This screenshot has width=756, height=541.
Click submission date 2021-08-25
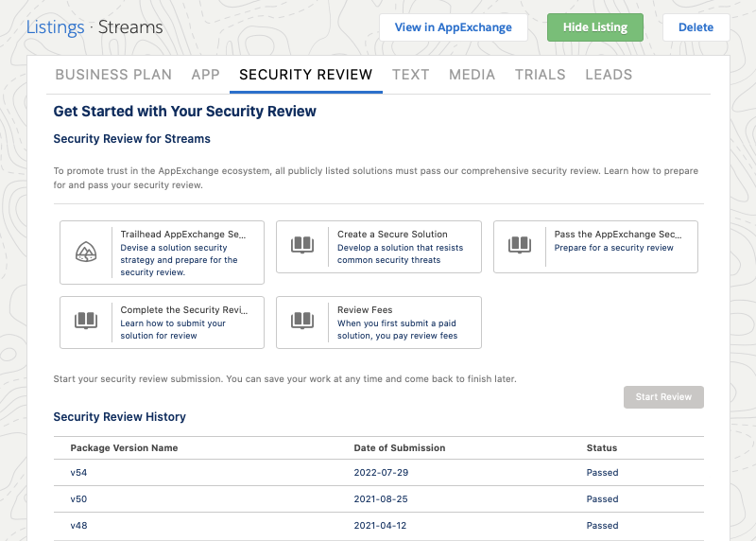tap(381, 499)
